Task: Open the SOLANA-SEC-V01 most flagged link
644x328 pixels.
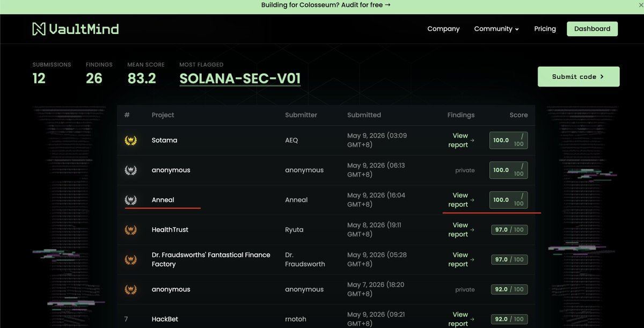Action: click(x=240, y=79)
